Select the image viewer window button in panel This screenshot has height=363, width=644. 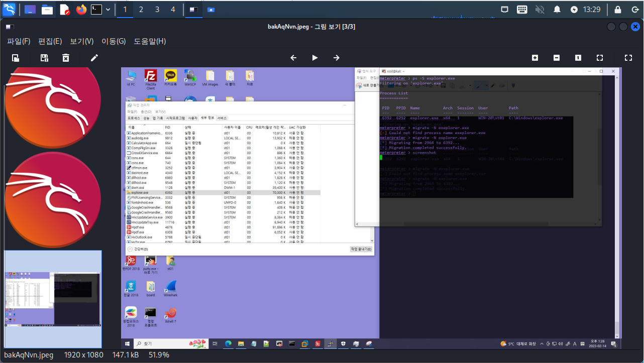193,10
